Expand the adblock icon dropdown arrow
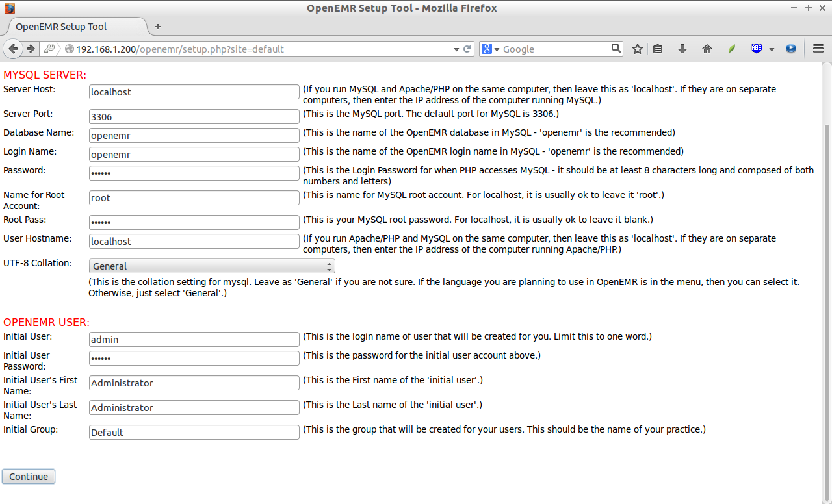The image size is (832, 504). [772, 49]
